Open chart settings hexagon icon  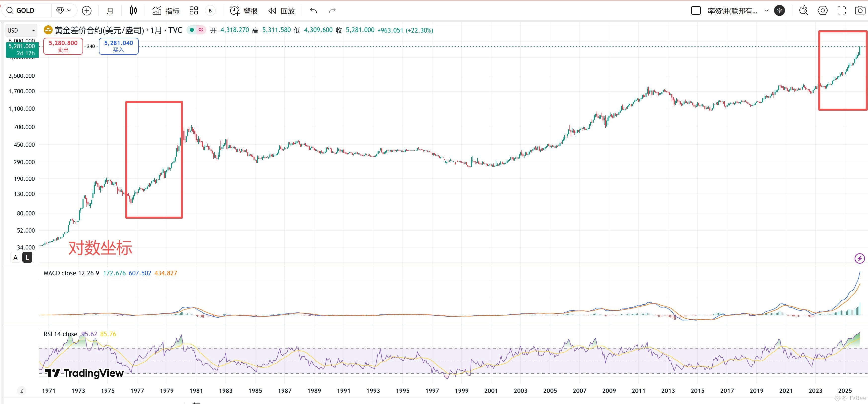823,11
